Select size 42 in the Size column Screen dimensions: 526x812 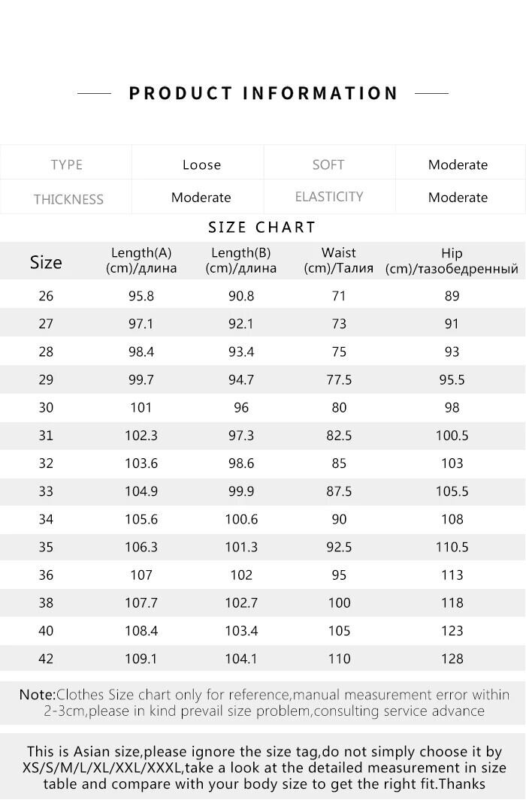(x=46, y=659)
